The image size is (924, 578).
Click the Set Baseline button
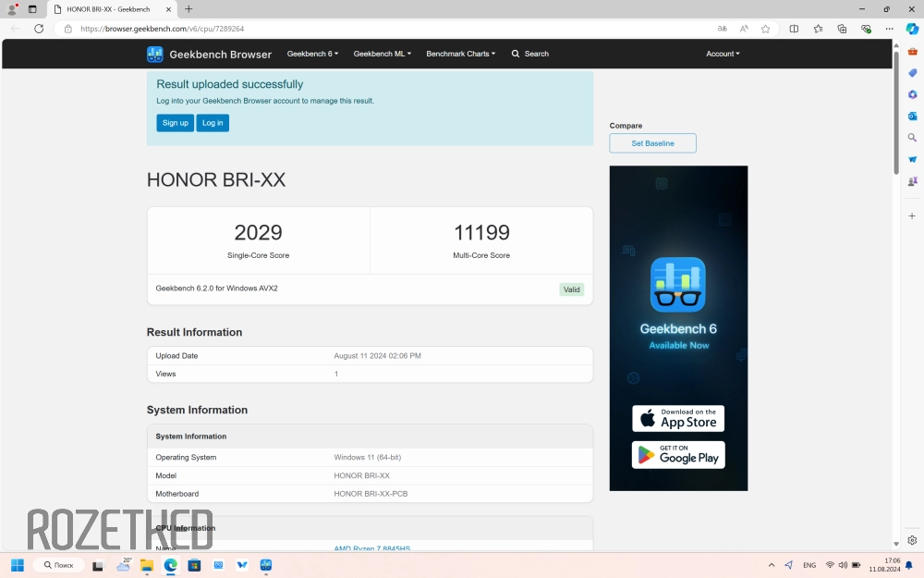point(652,143)
